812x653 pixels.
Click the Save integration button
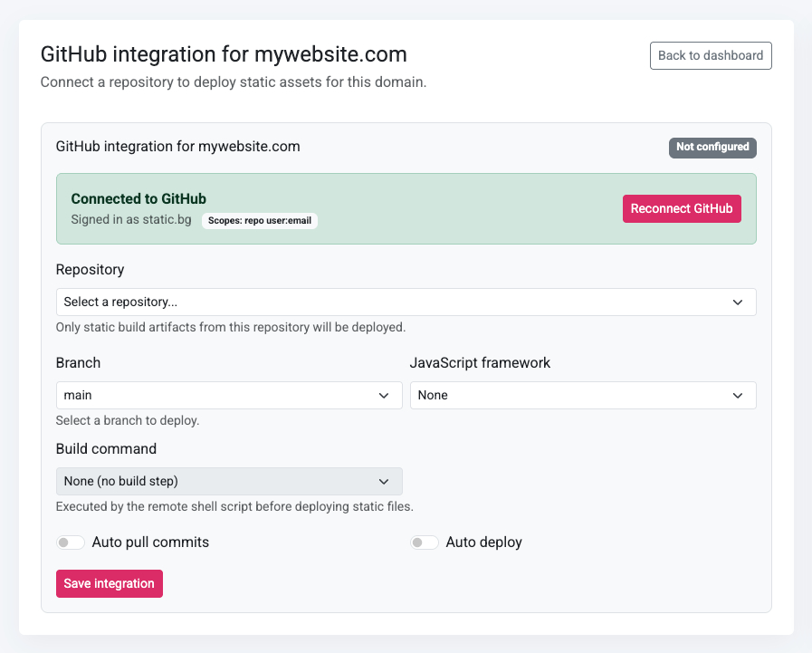[x=109, y=583]
